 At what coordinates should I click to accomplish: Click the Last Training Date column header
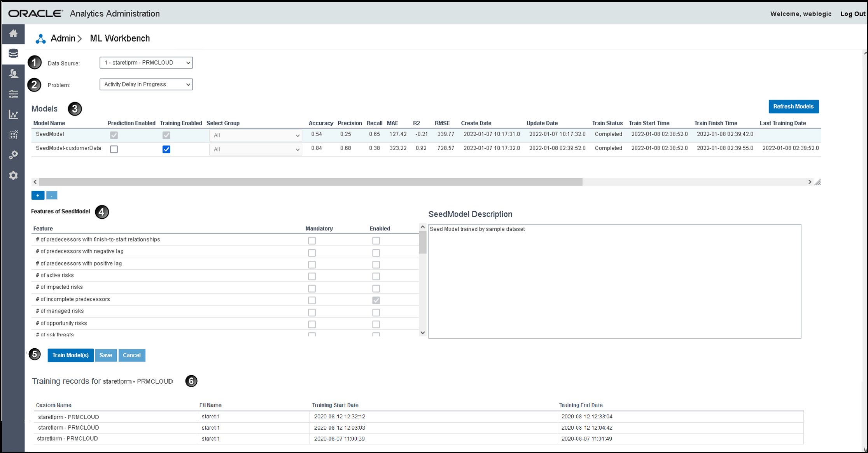coord(783,123)
